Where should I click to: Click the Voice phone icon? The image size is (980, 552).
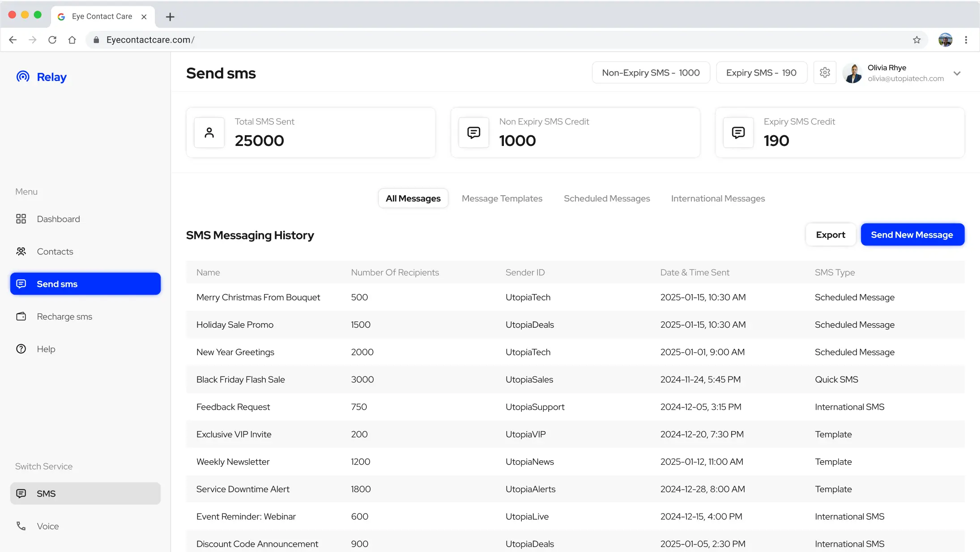coord(21,526)
